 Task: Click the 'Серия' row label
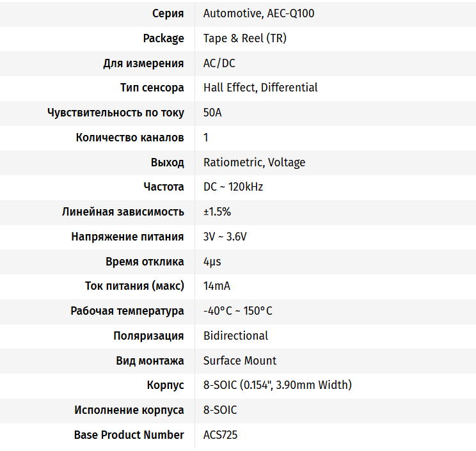click(168, 13)
